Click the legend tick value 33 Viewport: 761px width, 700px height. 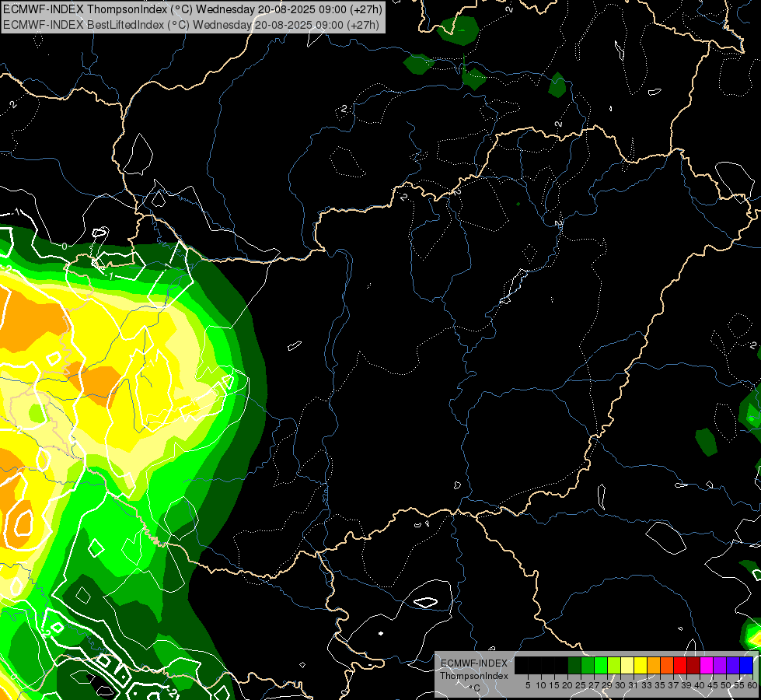point(647,685)
